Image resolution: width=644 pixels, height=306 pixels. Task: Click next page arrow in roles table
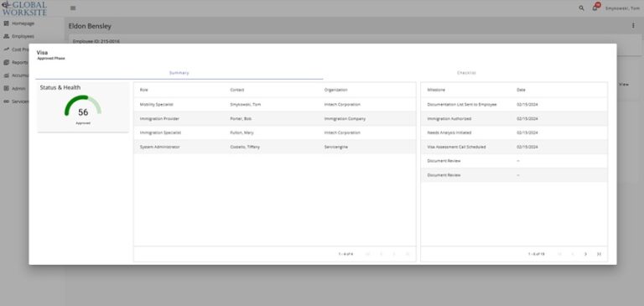click(394, 254)
